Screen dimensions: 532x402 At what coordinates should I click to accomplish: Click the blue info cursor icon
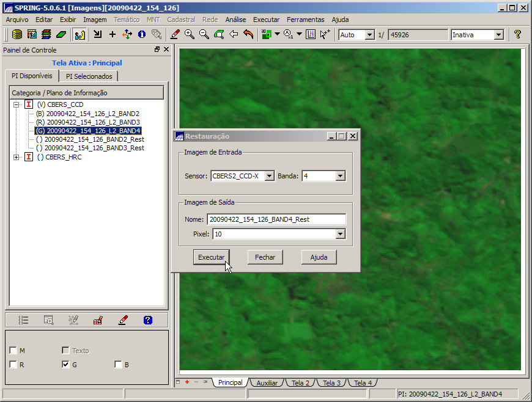click(x=142, y=35)
